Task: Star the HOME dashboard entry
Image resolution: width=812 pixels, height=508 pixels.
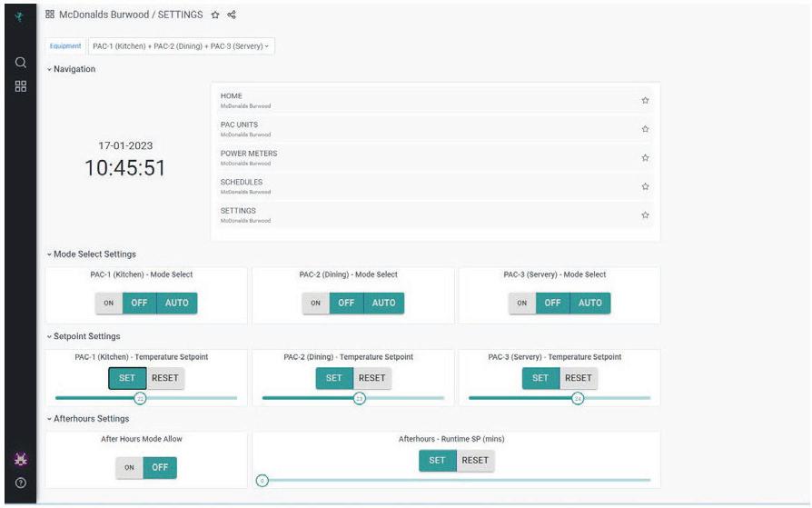Action: click(645, 101)
